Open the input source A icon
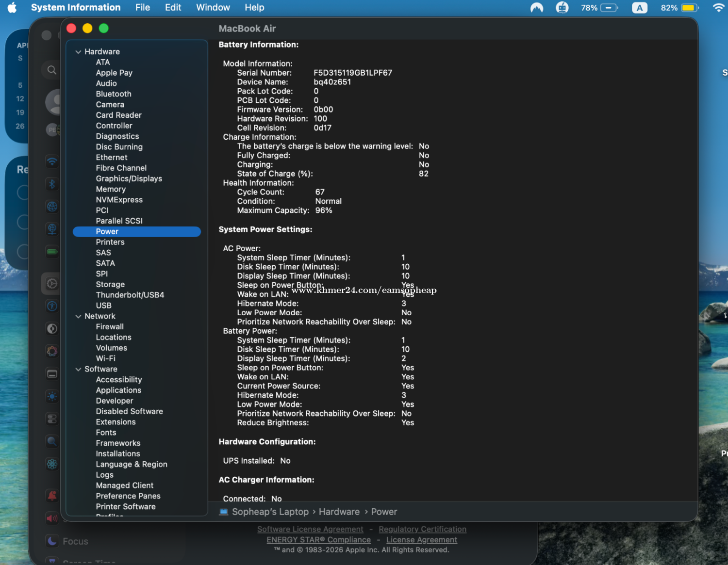 640,8
